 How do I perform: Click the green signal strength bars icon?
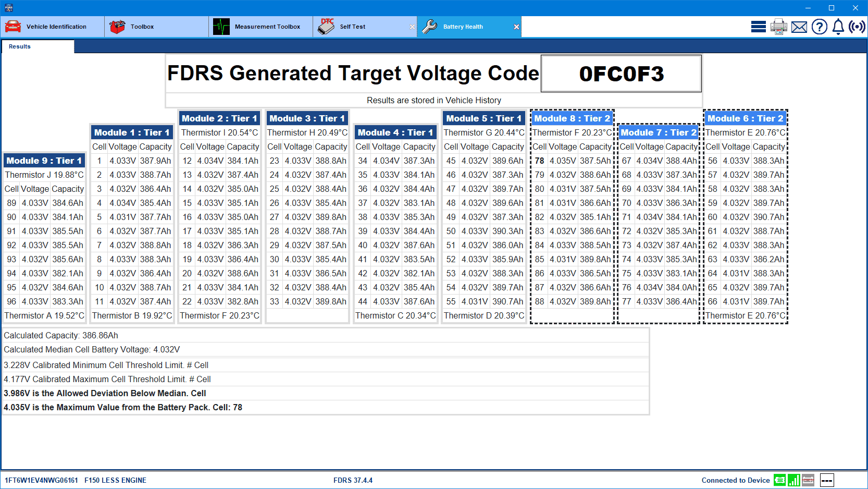(x=793, y=480)
